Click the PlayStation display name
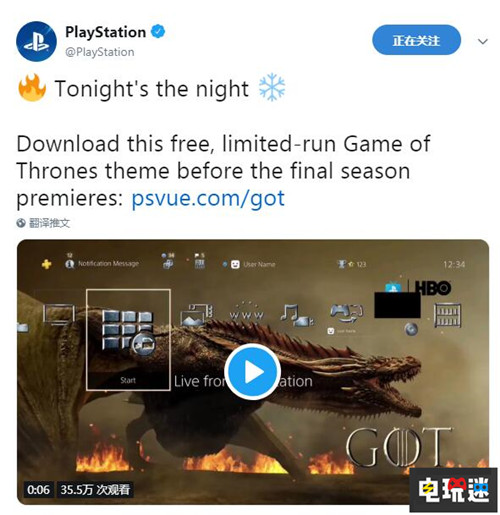The image size is (500, 515). click(105, 32)
